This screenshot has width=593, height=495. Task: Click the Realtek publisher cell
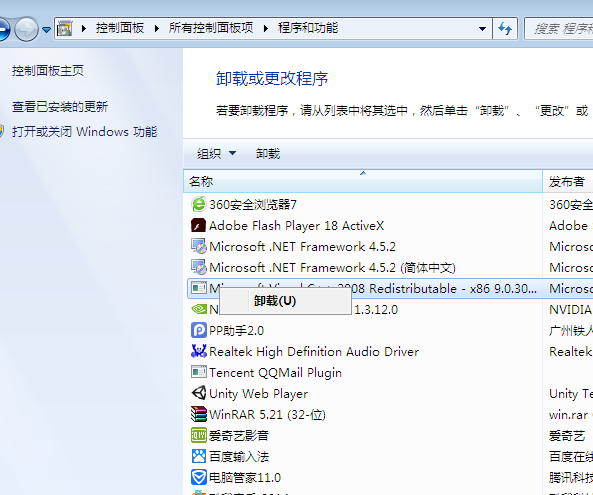[570, 351]
